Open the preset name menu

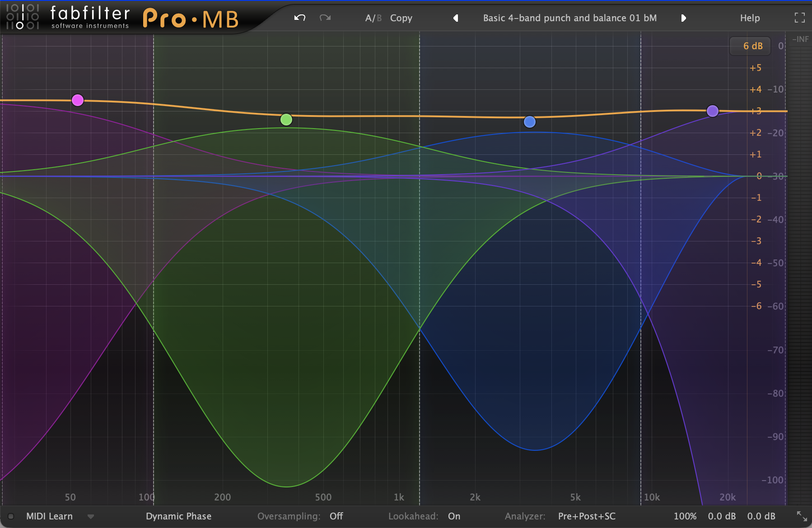pyautogui.click(x=570, y=18)
